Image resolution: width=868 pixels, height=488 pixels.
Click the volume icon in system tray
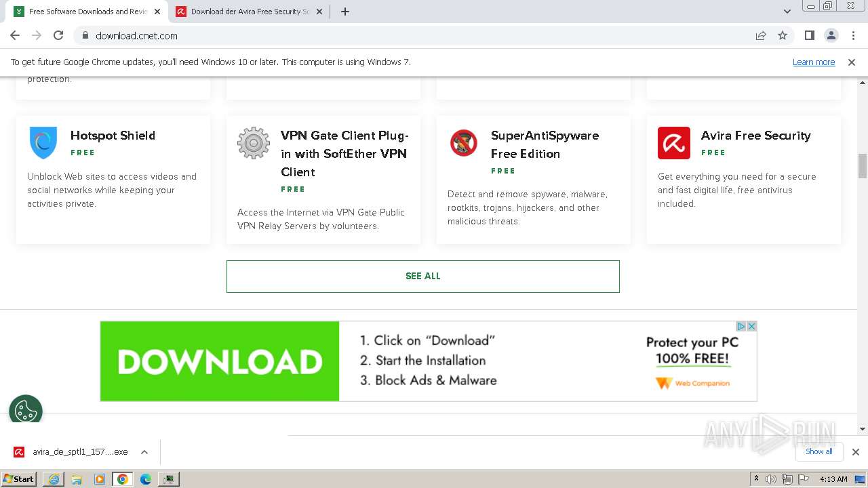point(772,479)
